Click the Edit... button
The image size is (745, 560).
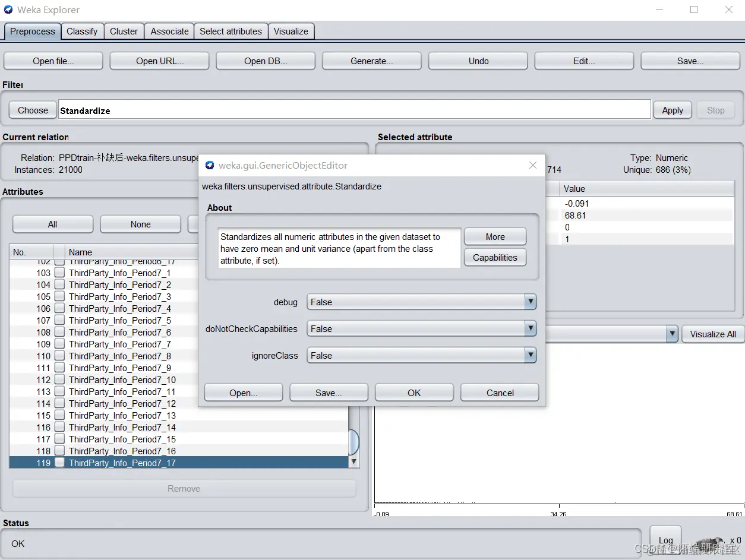click(x=584, y=61)
